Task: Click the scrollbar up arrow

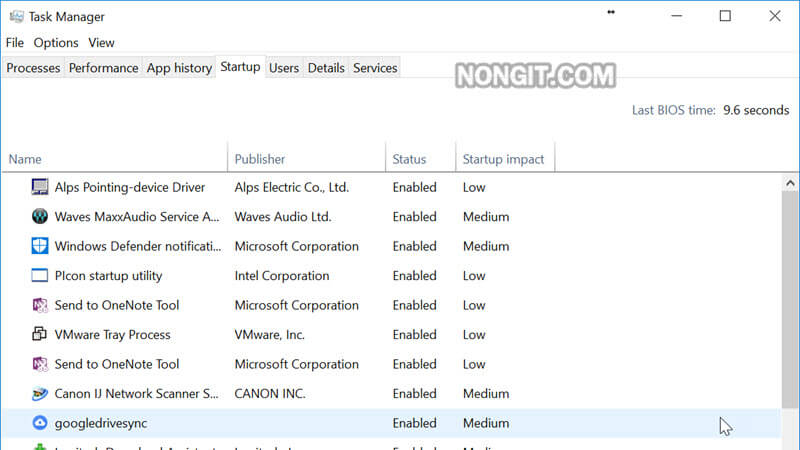Action: point(790,183)
